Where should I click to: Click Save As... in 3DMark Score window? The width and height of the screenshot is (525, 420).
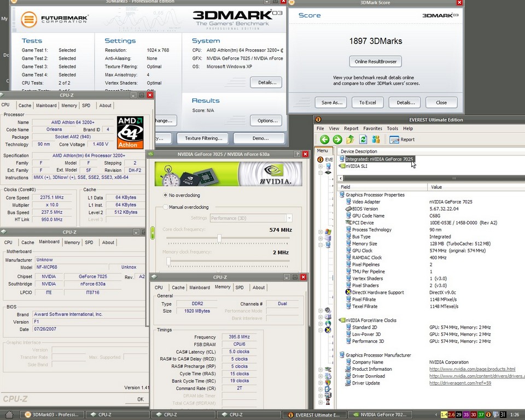point(331,102)
